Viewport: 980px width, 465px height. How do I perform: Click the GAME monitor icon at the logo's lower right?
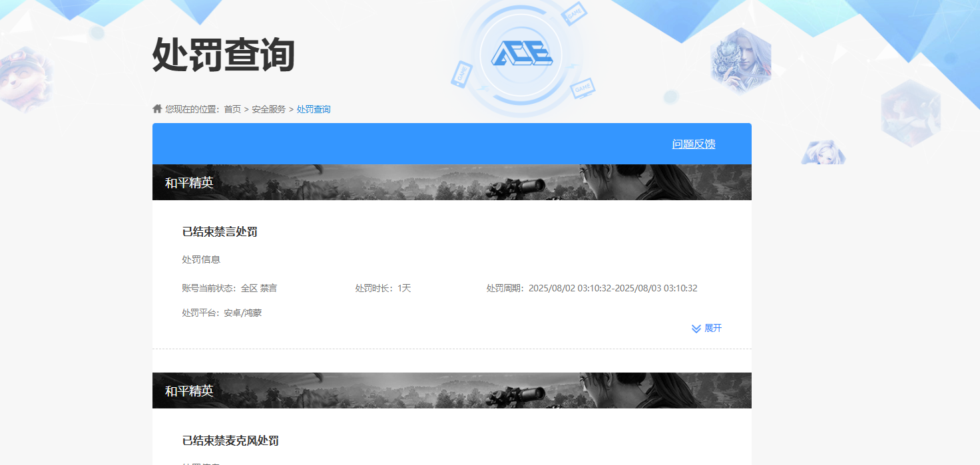point(583,88)
